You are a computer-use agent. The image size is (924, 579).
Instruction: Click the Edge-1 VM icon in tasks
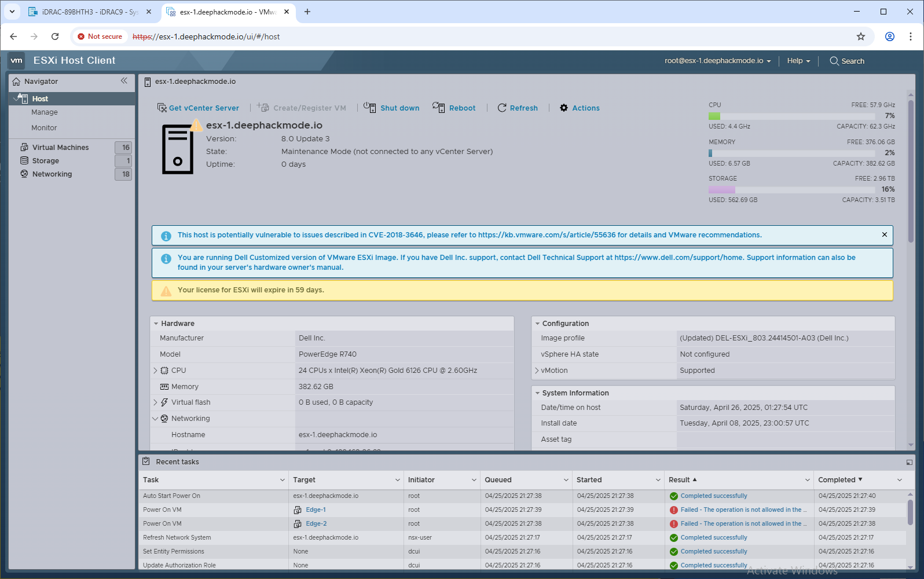298,510
